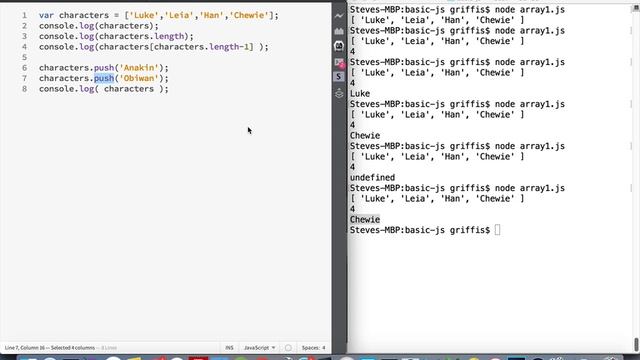Click the 'S' extension icon in sidebar
Image resolution: width=640 pixels, height=360 pixels.
click(339, 77)
